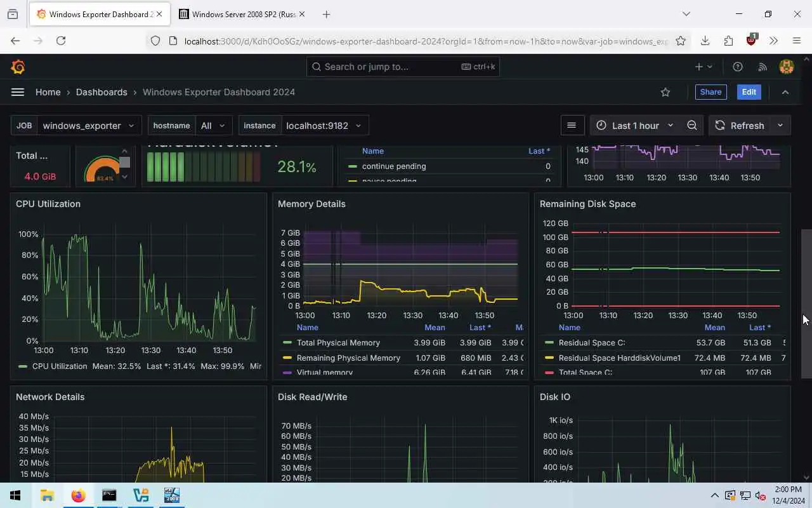
Task: Open the Firefox application menu
Action: coord(797,41)
